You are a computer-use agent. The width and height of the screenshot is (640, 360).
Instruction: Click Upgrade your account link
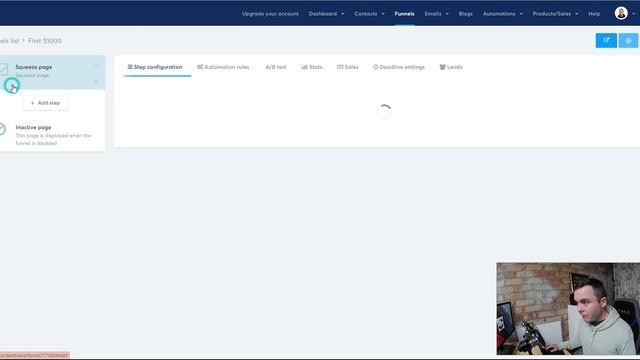(x=270, y=14)
